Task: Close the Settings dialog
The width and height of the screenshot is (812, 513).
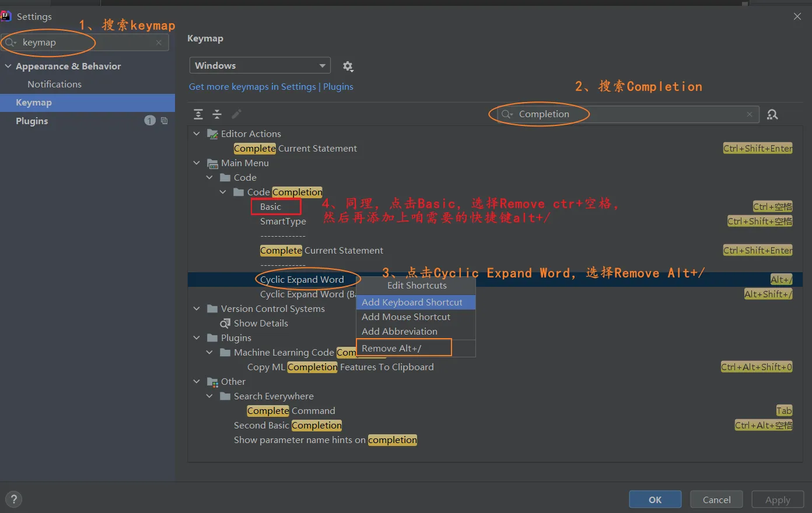Action: [x=797, y=17]
